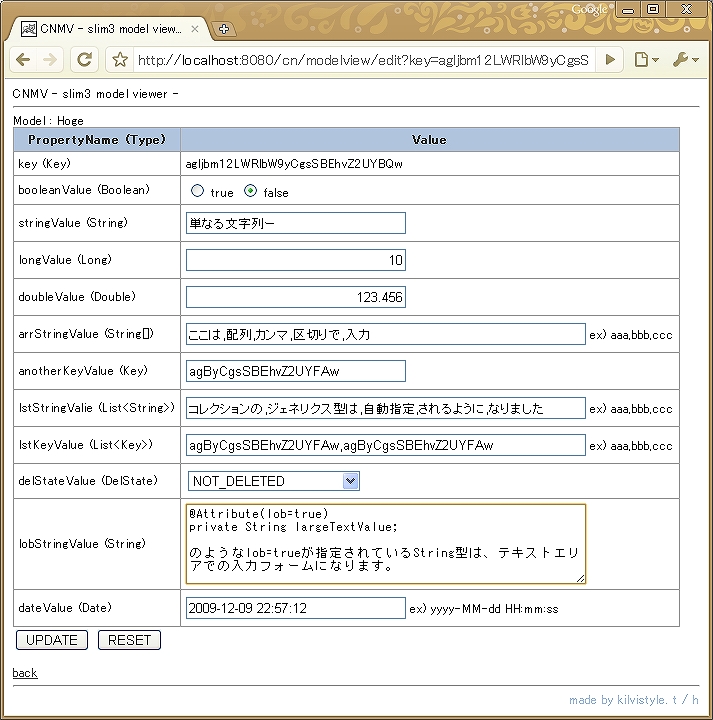
Task: Follow the back link
Action: point(25,673)
